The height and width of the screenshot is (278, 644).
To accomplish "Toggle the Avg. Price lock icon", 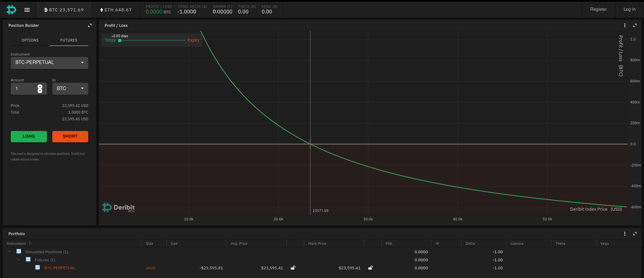I will (x=293, y=268).
